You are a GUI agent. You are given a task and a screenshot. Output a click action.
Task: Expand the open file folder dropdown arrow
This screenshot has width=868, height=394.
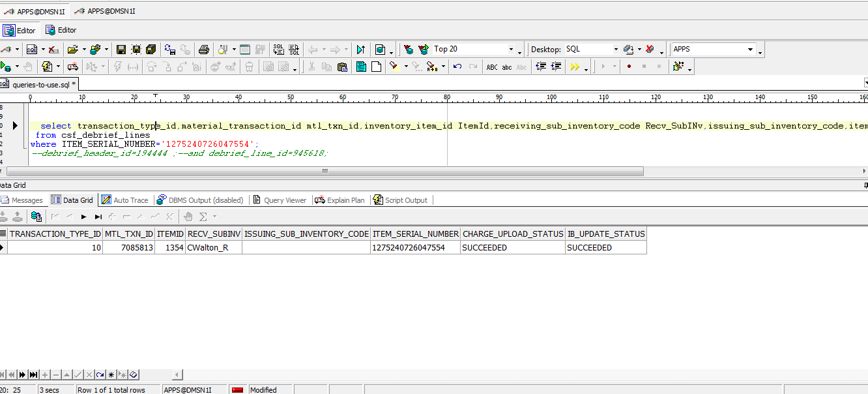click(84, 50)
